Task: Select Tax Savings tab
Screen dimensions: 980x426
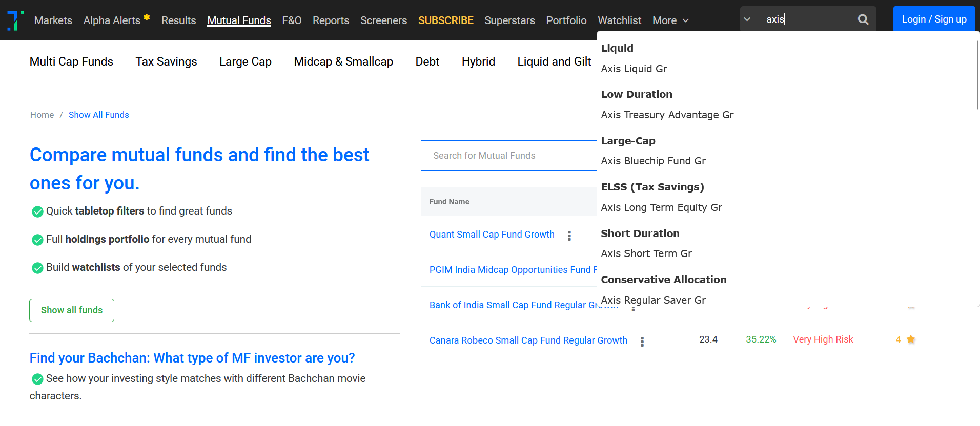Action: pyautogui.click(x=167, y=61)
